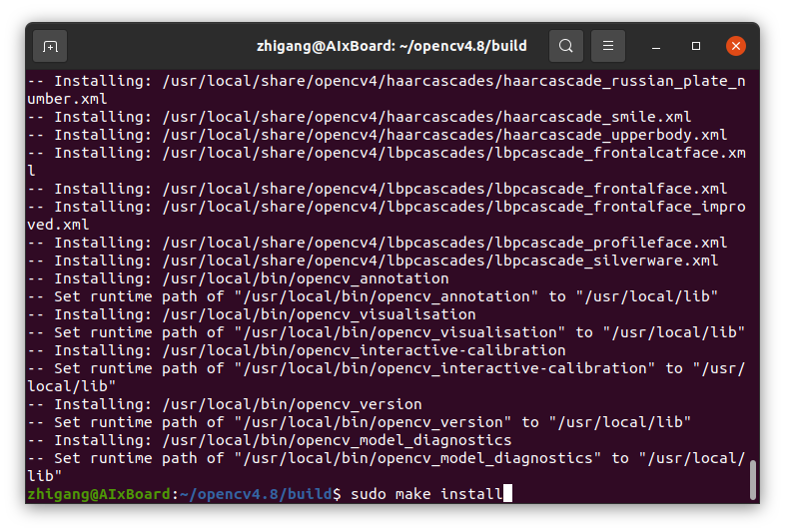Close the terminal with the orange button
Screen dimensions: 785x532
[736, 46]
